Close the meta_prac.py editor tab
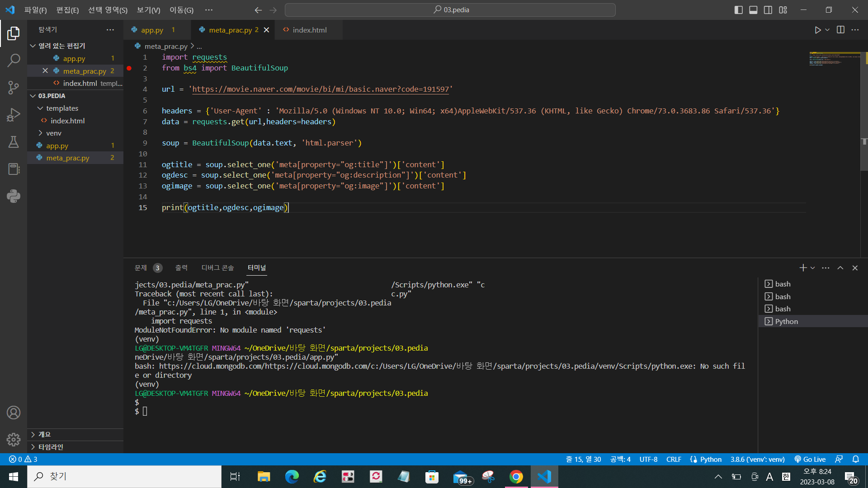868x488 pixels. click(267, 30)
